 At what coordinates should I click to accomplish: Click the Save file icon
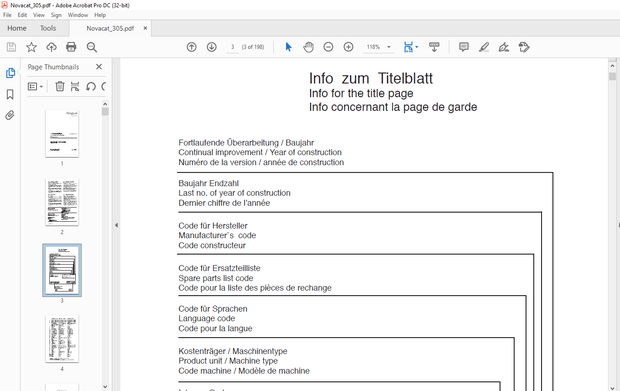click(11, 47)
